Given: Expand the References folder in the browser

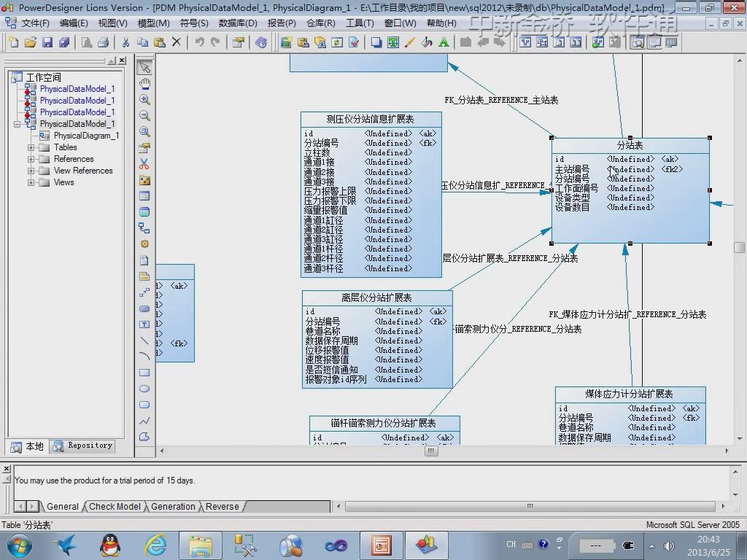Looking at the screenshot, I should 31,159.
